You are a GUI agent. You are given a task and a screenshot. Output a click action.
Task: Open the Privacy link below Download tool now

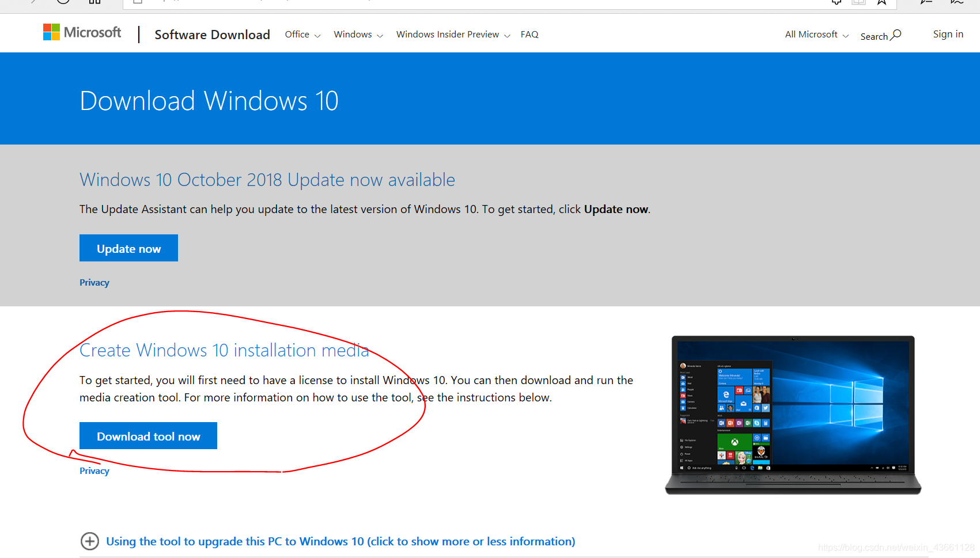pyautogui.click(x=94, y=471)
